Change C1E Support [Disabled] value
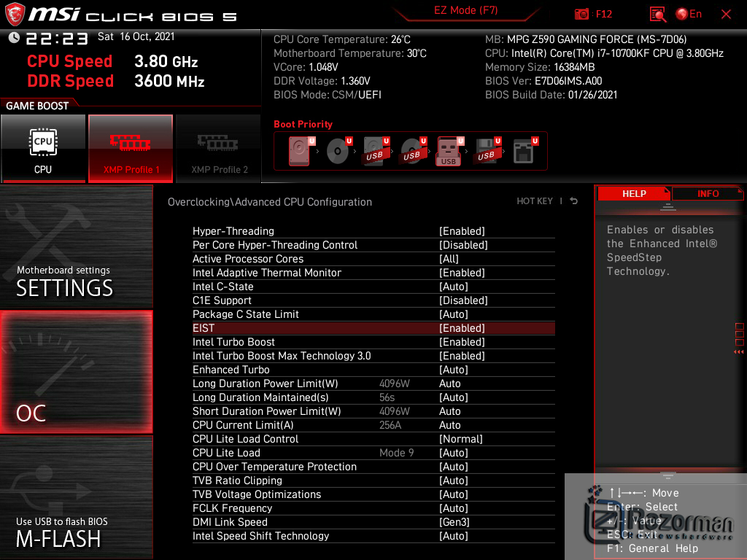747x560 pixels. coord(463,300)
